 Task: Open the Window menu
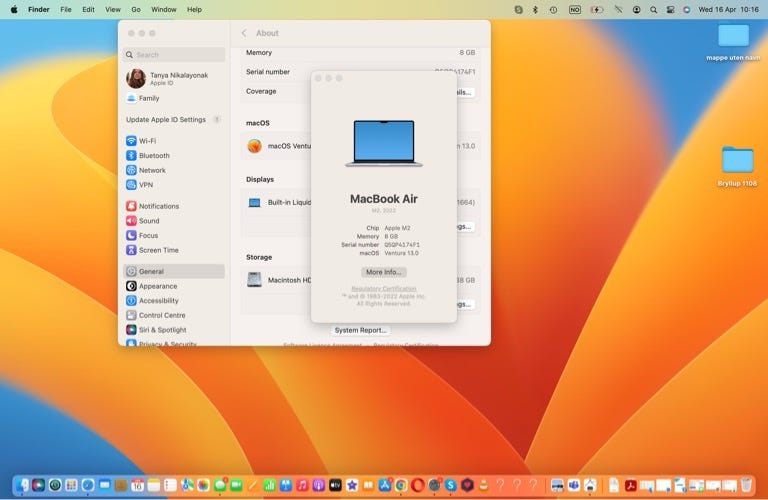point(163,9)
